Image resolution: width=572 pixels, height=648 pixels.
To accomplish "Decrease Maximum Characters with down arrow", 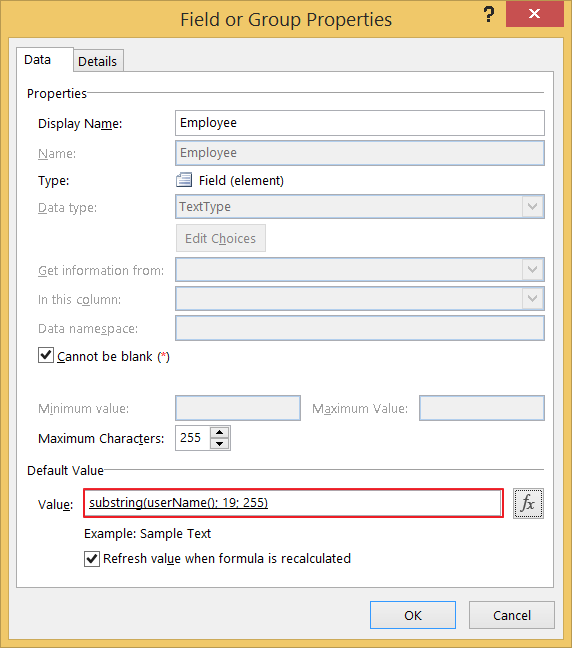I will pos(219,443).
